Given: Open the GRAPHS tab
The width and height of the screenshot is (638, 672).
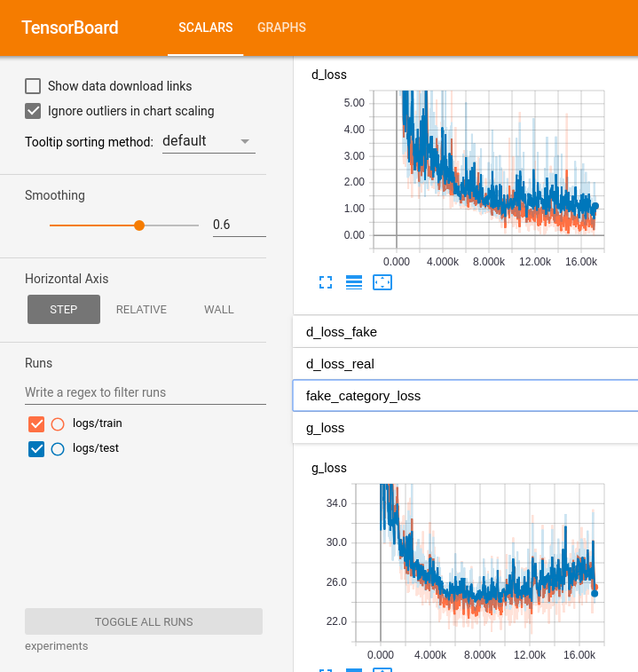Looking at the screenshot, I should [281, 28].
